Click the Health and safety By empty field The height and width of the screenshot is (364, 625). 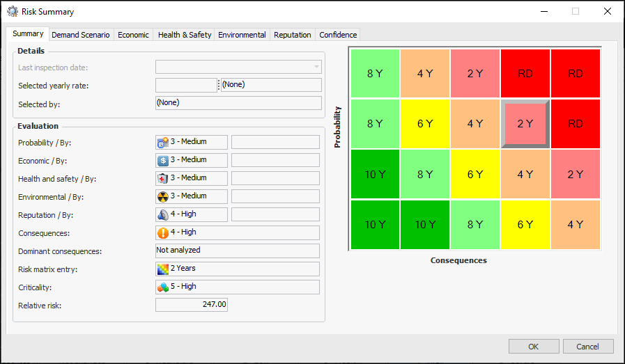click(275, 178)
